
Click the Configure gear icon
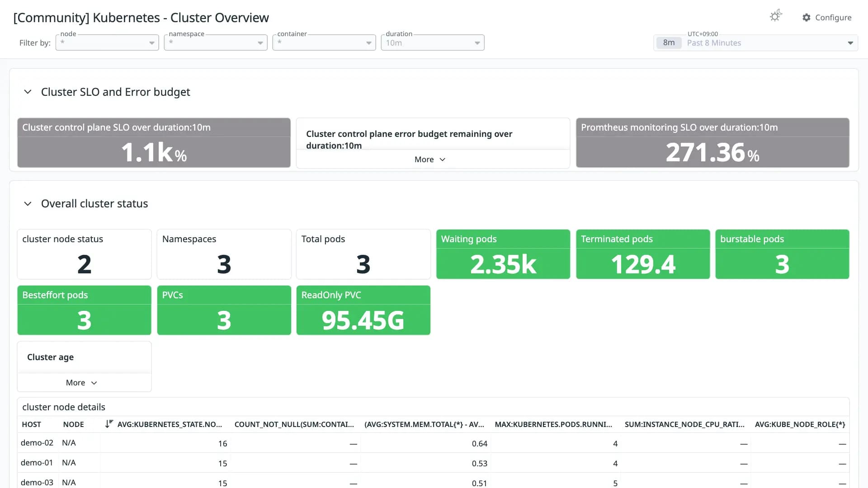[x=807, y=17]
